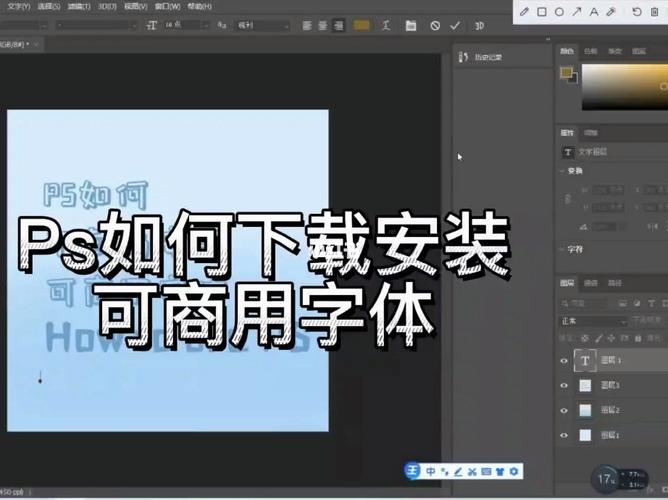Hide the 图层 3 layer
Viewport: 668px width, 500px height.
click(x=564, y=385)
